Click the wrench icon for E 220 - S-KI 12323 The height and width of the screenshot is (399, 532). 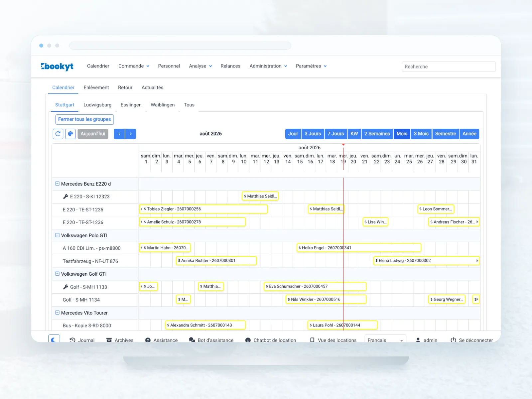pos(66,197)
